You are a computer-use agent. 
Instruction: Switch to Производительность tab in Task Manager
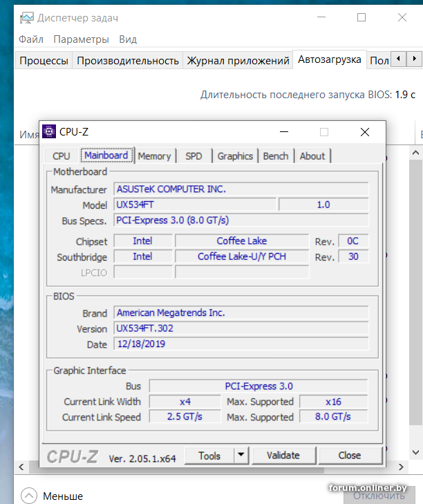tap(128, 60)
